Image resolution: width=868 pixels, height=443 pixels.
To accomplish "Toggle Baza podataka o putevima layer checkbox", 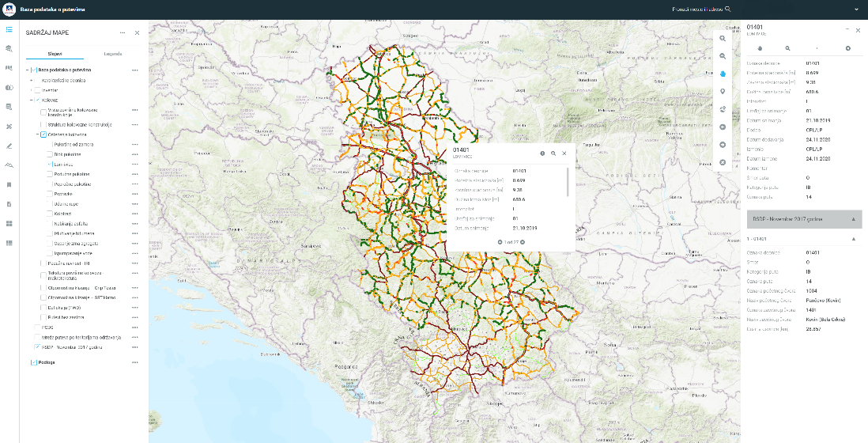I will 34,70.
